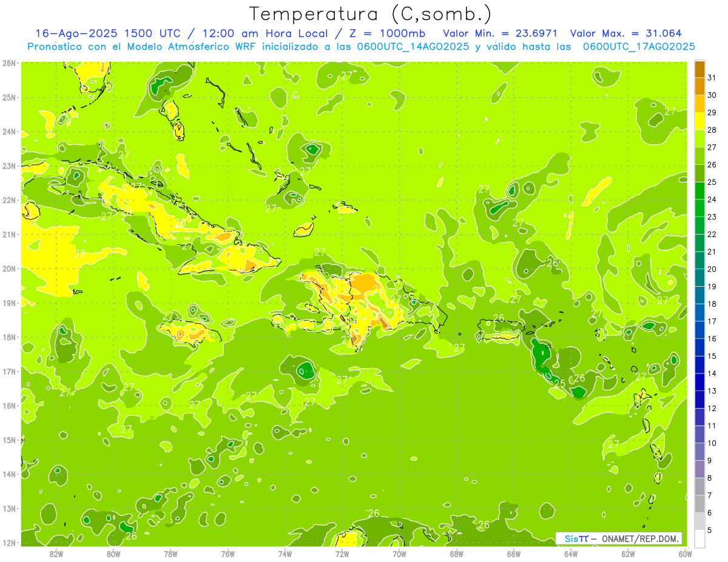Screen dimensions: 728x562
Task: Click the legend value 18
Action: [712, 304]
